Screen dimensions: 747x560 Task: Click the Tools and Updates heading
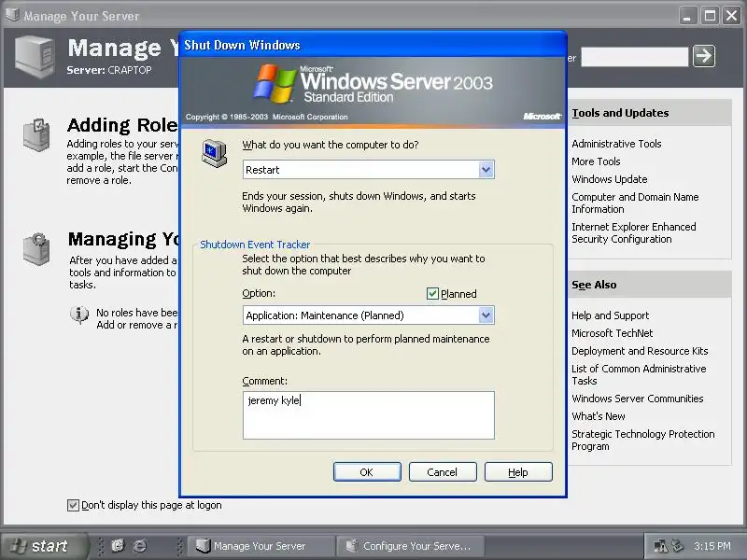pos(620,113)
